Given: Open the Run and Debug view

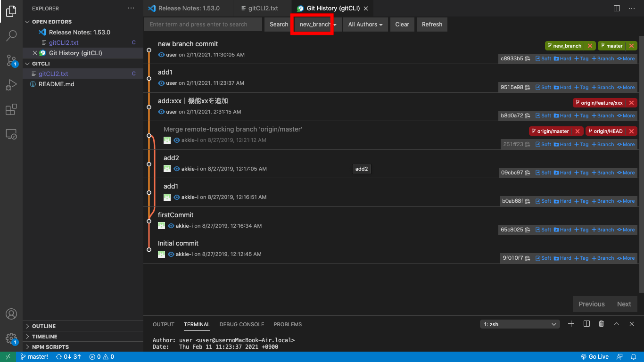Looking at the screenshot, I should pyautogui.click(x=11, y=85).
